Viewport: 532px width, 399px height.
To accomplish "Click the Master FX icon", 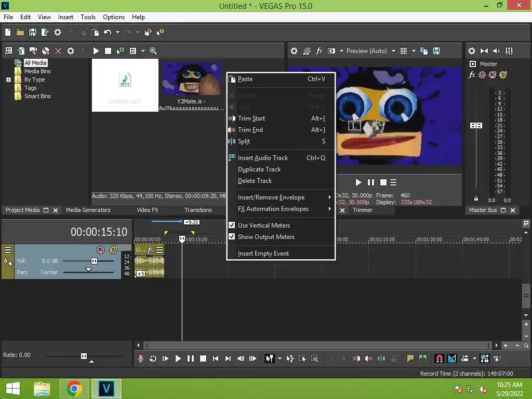I will (472, 75).
